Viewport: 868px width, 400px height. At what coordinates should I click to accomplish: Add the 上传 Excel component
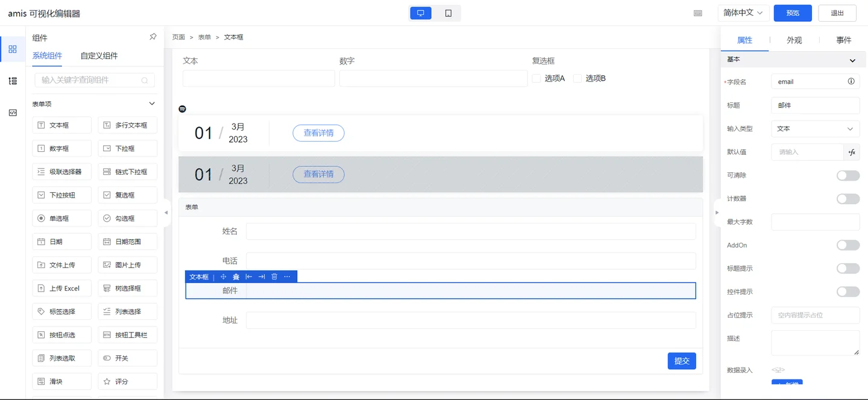point(61,288)
